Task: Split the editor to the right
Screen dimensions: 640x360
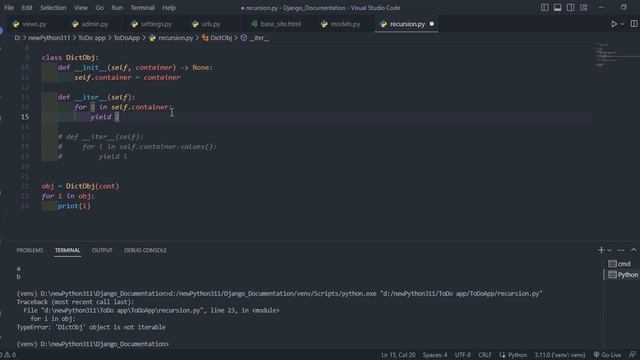Action: pos(634,24)
